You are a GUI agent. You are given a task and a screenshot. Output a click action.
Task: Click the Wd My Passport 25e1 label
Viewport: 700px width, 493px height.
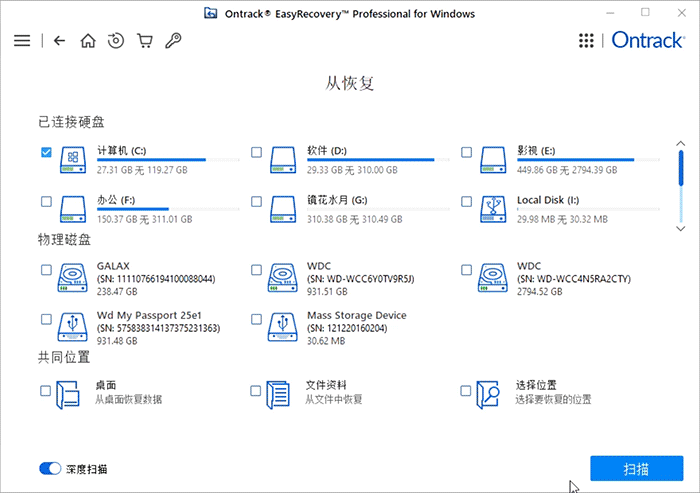tap(149, 315)
